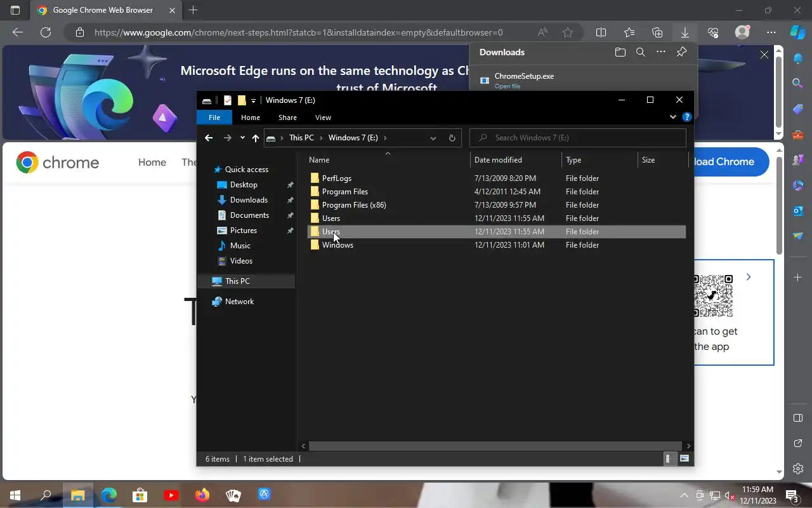Open Edge sidebar settings gear

[798, 469]
